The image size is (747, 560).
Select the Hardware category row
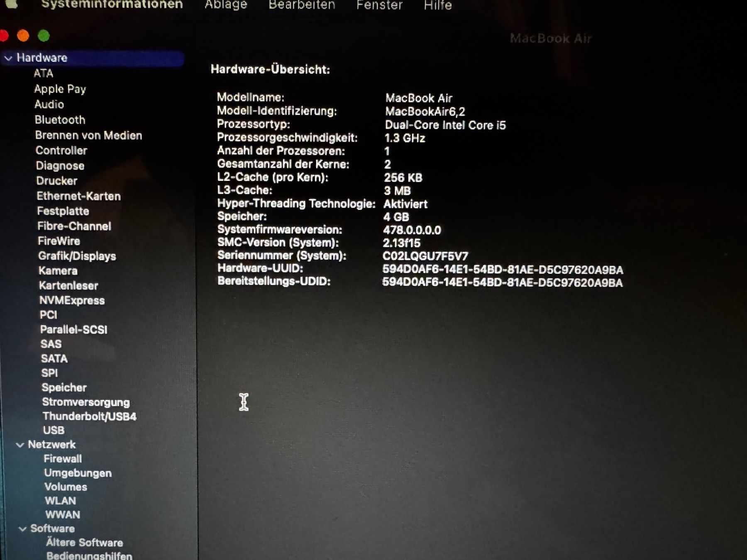coord(92,58)
